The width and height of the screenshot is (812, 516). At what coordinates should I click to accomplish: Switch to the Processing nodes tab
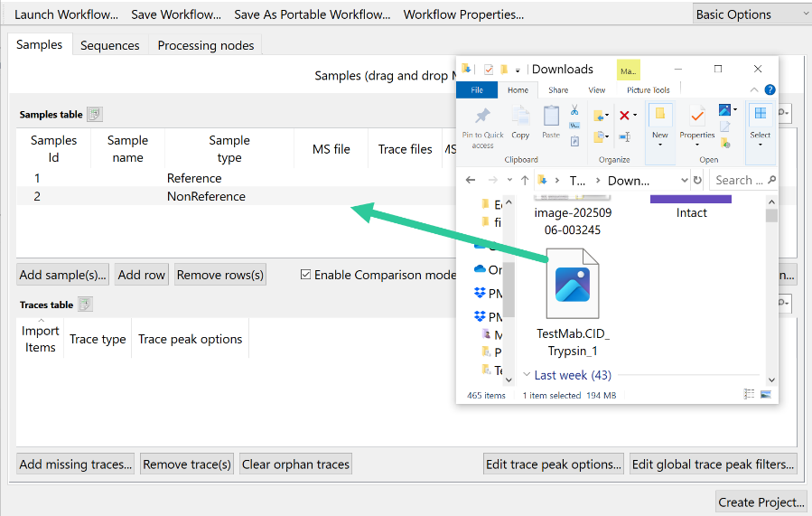[x=206, y=45]
